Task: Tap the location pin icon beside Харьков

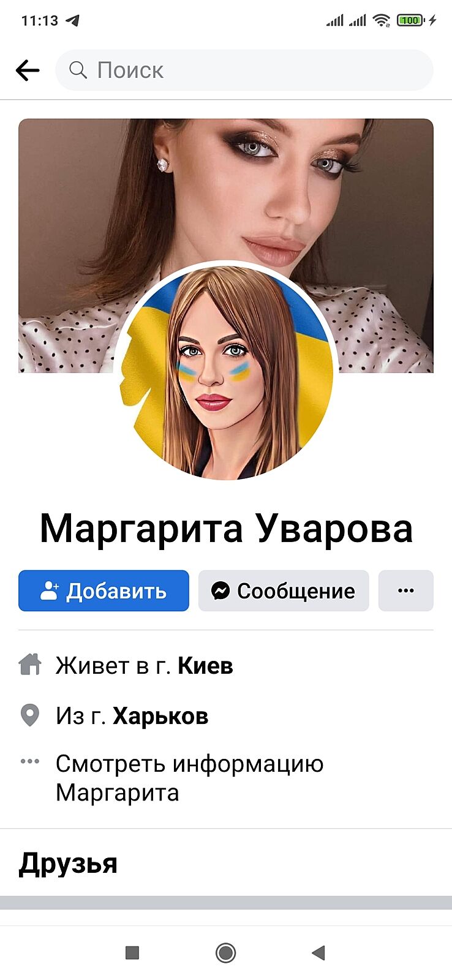Action: [30, 715]
